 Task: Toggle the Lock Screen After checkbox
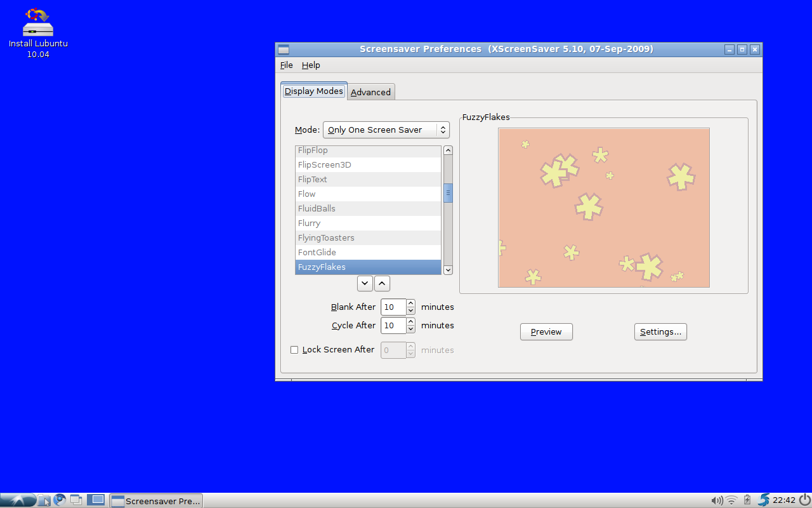click(294, 350)
